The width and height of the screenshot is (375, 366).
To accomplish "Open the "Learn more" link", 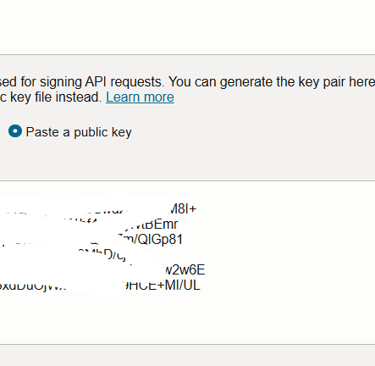I will [140, 97].
